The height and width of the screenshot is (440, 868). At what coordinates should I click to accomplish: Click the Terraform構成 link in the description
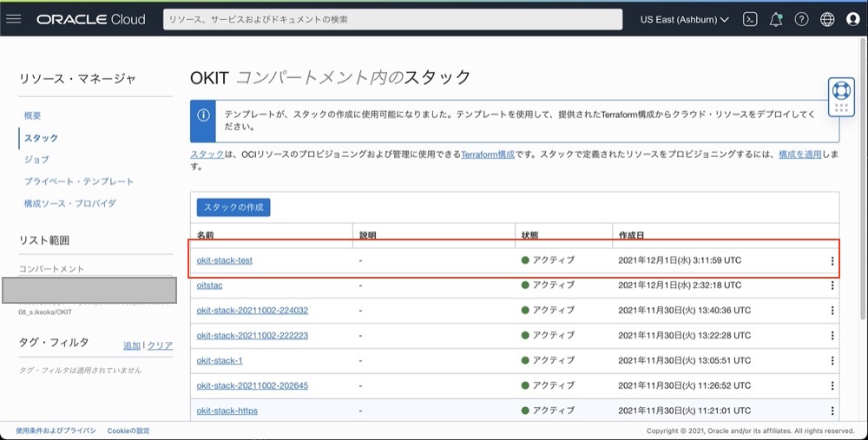[x=488, y=154]
